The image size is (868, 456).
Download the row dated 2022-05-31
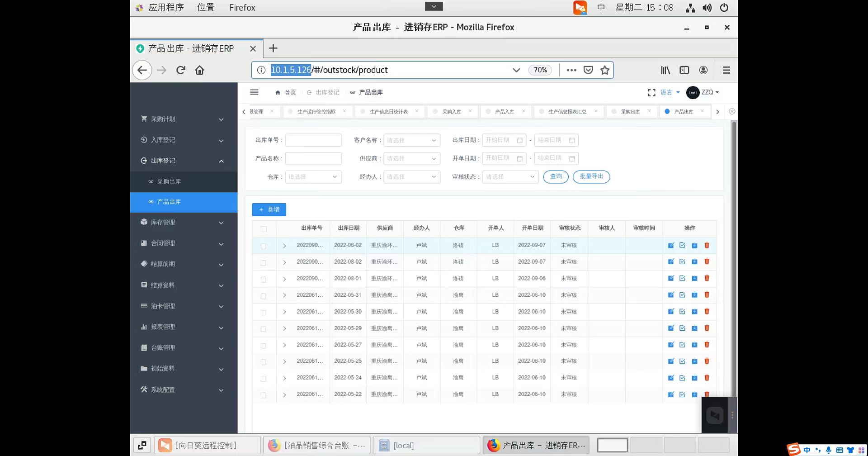tap(694, 295)
